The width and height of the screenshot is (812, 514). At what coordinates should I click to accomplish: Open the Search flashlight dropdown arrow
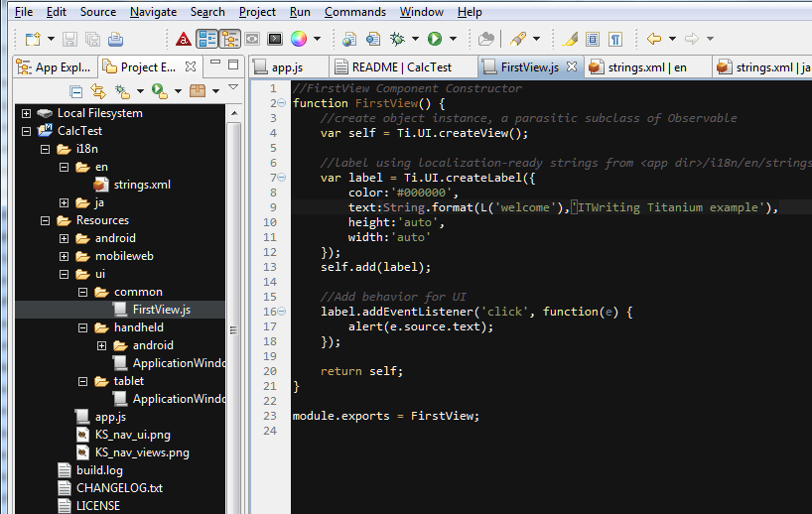pyautogui.click(x=536, y=39)
